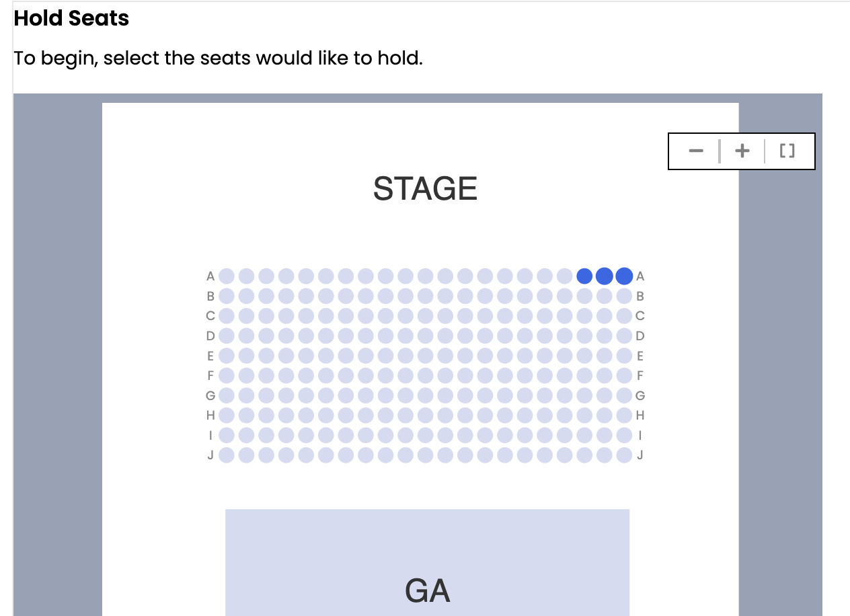Zoom in with the plus icon
The width and height of the screenshot is (850, 616).
(x=742, y=151)
